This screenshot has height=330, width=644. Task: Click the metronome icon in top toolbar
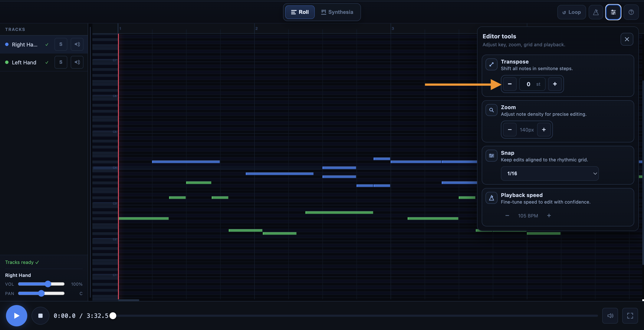pos(595,12)
